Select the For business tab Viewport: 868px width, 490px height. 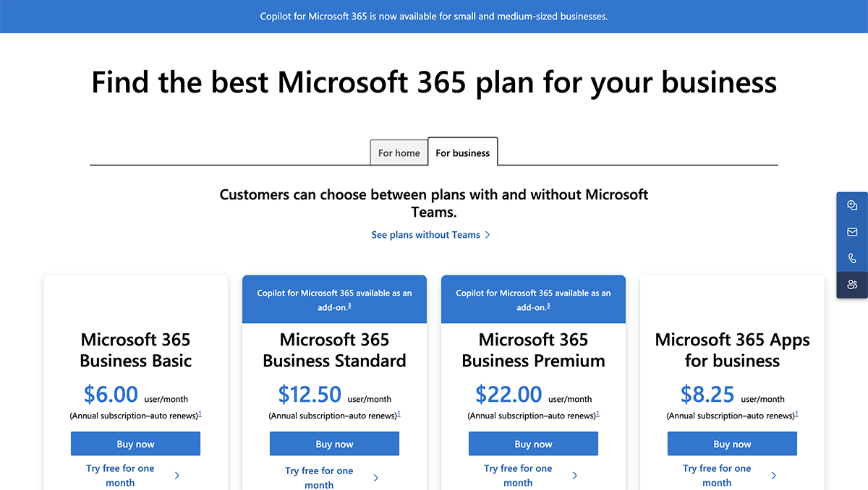click(x=462, y=152)
